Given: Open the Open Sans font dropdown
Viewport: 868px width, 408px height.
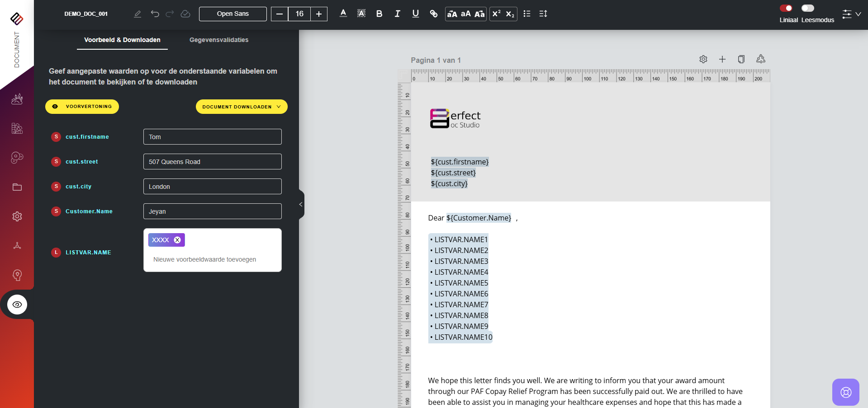Looking at the screenshot, I should (x=232, y=14).
